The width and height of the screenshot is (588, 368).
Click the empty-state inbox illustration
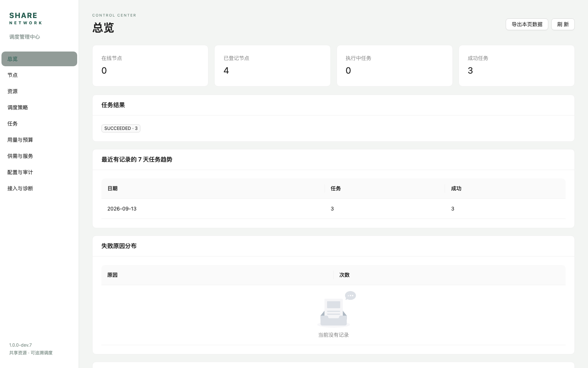(336, 309)
